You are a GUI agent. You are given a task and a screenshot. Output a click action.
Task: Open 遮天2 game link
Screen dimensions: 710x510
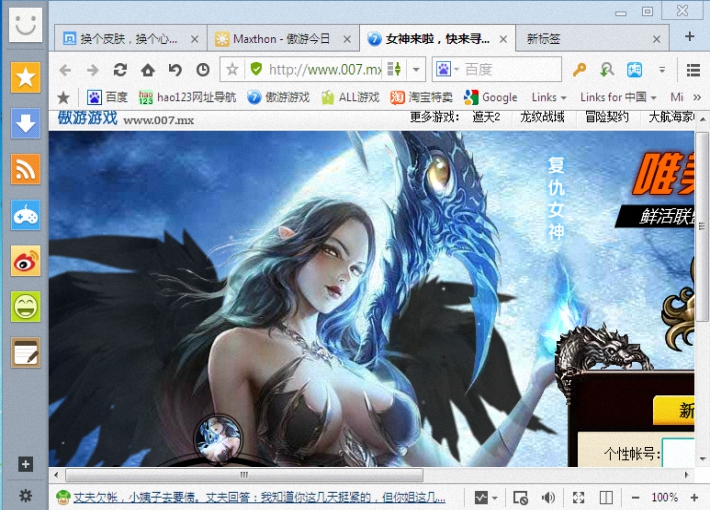tap(486, 117)
